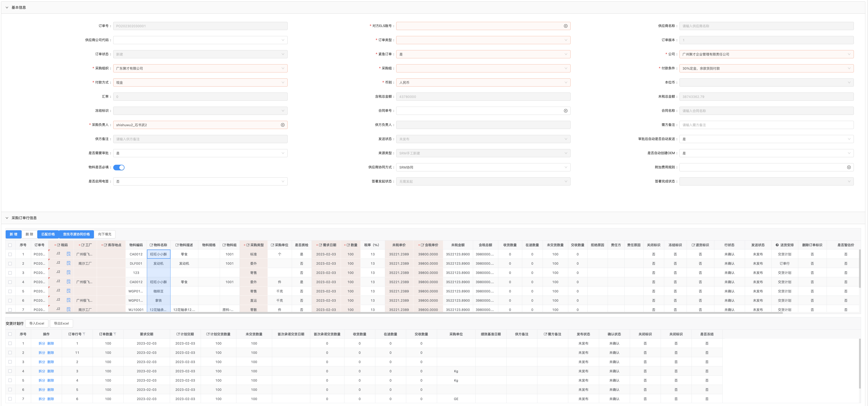This screenshot has height=406, width=868.
Task: Click clear icon in 合同单号 field
Action: tap(565, 111)
